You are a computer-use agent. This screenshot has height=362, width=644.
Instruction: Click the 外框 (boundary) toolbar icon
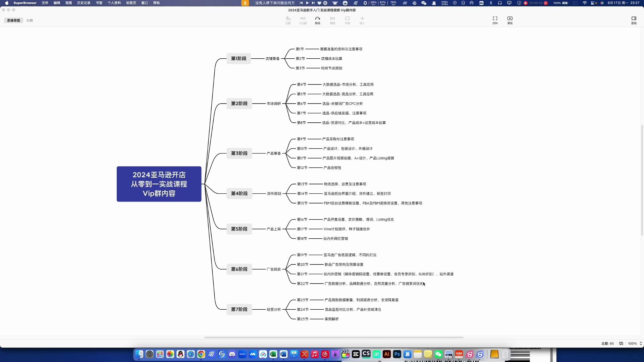click(x=347, y=20)
